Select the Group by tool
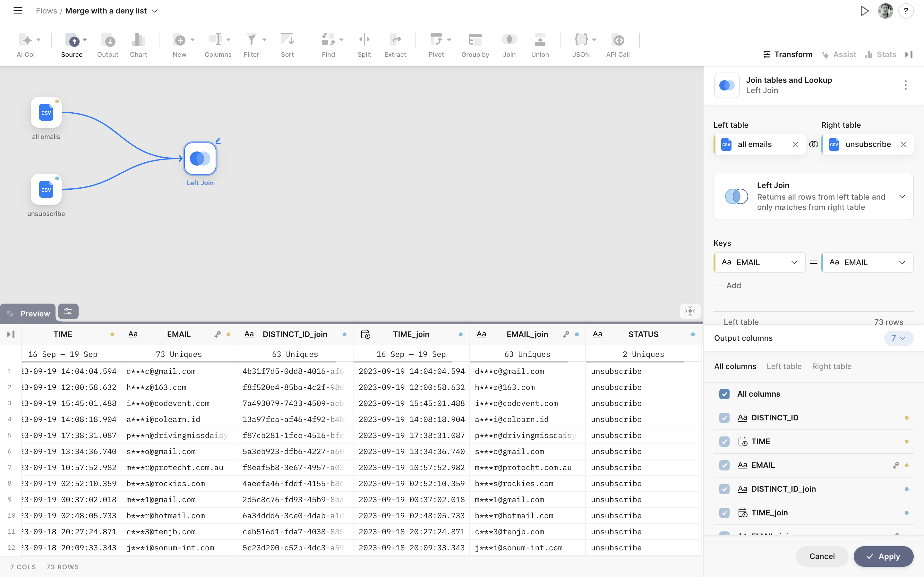Screen dimensions: 924x577 coord(475,40)
